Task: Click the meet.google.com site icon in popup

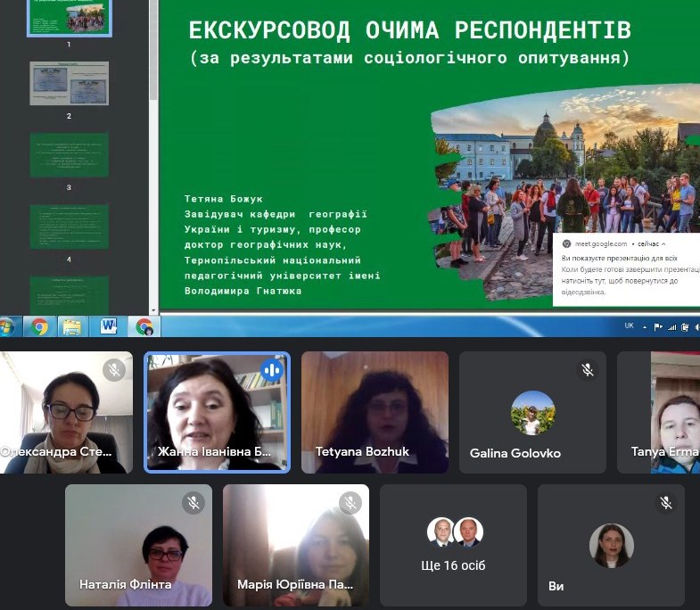Action: pyautogui.click(x=566, y=243)
